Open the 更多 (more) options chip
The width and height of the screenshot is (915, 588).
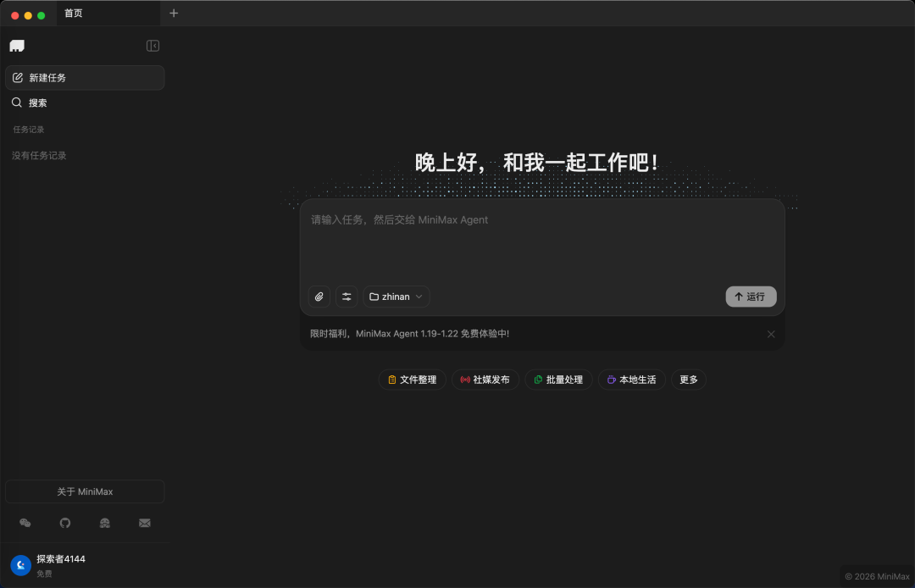[688, 380]
